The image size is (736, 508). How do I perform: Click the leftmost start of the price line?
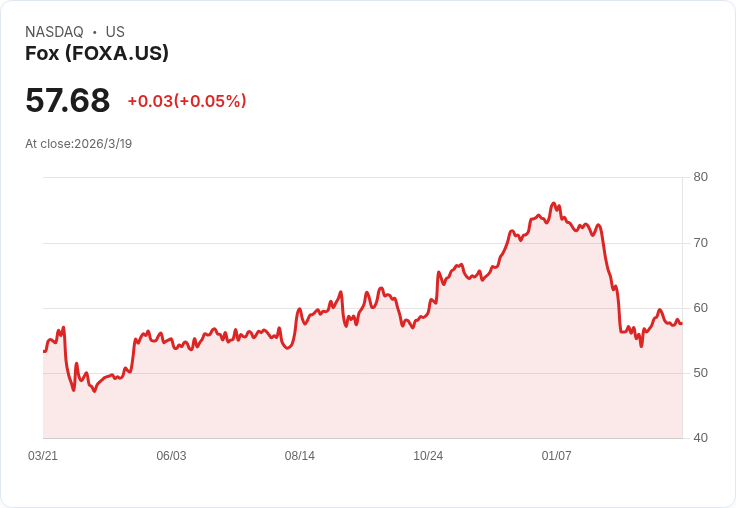pos(44,351)
